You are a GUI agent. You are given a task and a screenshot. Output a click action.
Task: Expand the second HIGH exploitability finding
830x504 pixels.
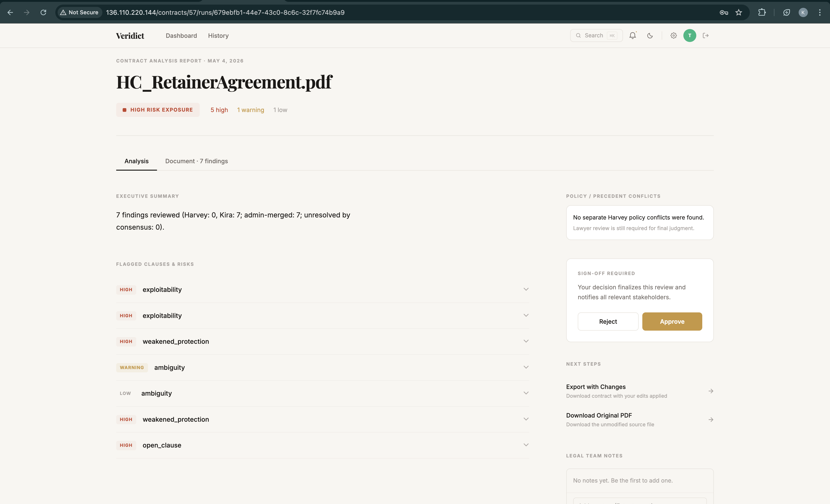[x=323, y=315]
